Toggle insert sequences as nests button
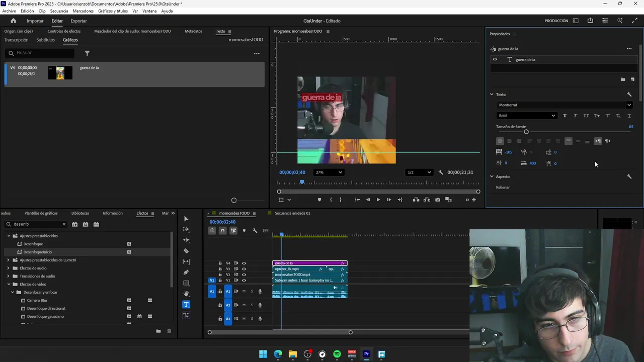 (x=212, y=231)
